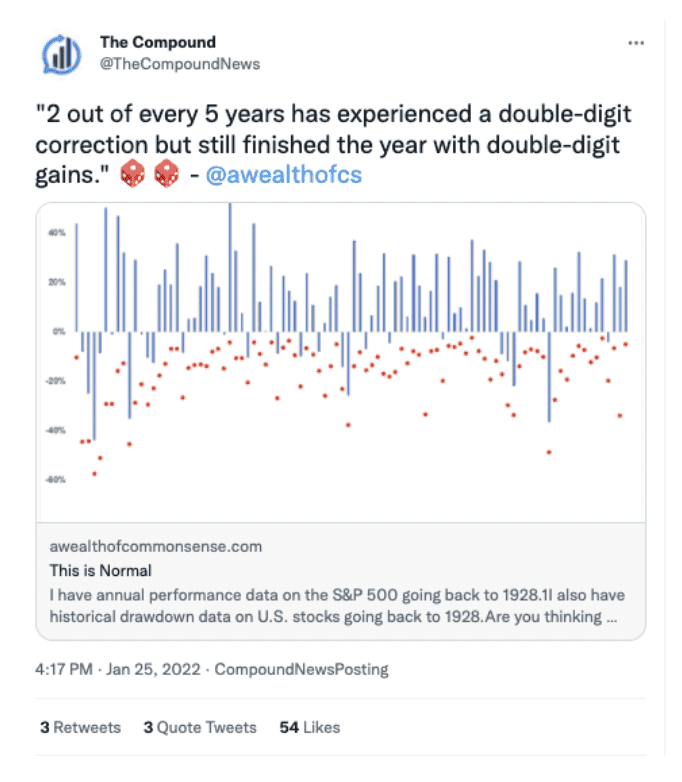Open the three-dot more options menu
The image size is (682, 782).
[636, 43]
